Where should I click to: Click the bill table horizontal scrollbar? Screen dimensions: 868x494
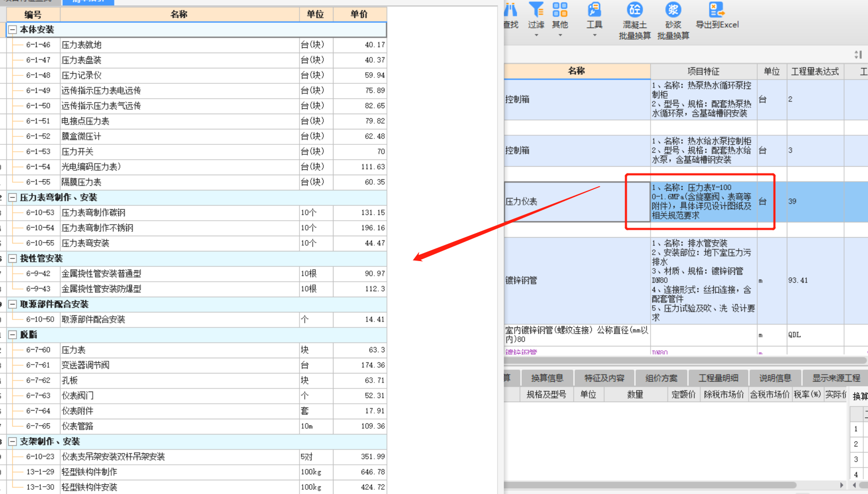pos(685,360)
